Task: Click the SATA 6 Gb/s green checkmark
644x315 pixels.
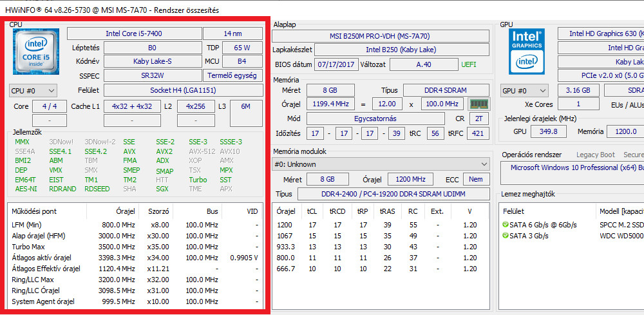Action: (x=506, y=224)
